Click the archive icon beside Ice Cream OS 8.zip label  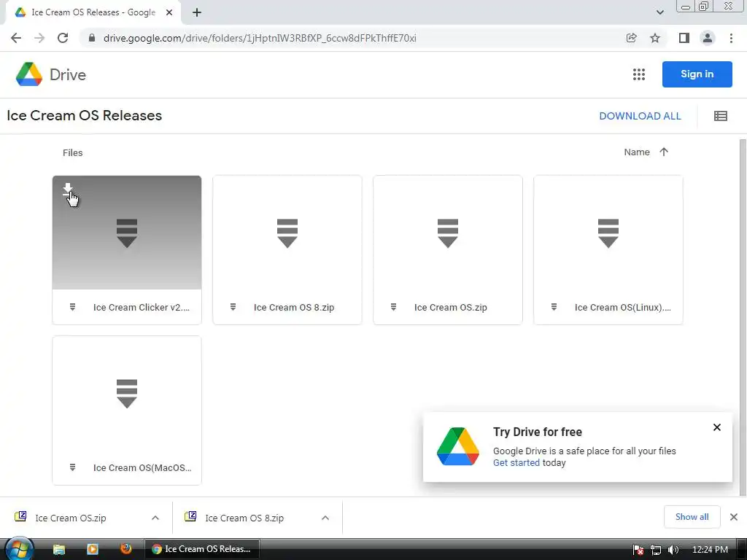click(x=233, y=307)
